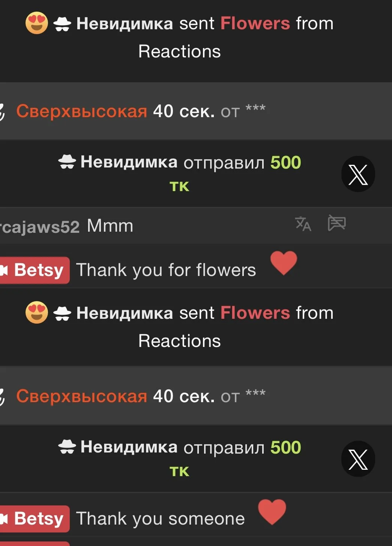Screen dimensions: 392x546
Task: Click the 'Thank you for flowers' message text
Action: [166, 270]
